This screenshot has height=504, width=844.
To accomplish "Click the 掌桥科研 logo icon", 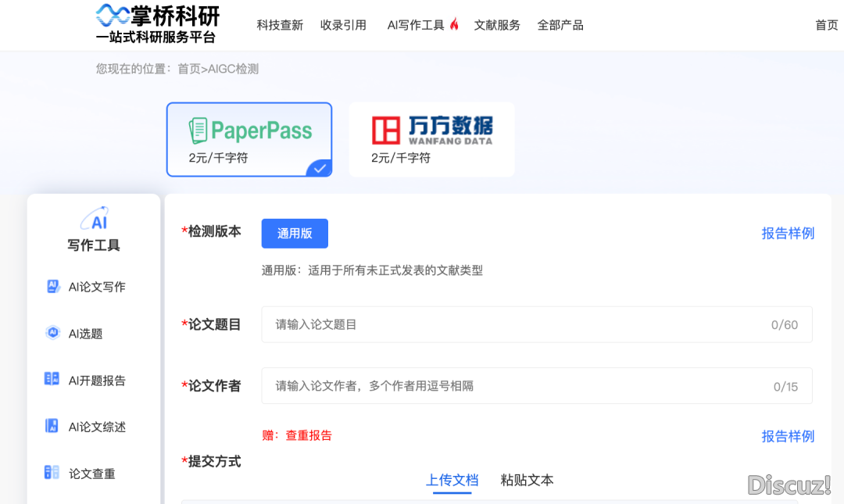I will point(112,15).
